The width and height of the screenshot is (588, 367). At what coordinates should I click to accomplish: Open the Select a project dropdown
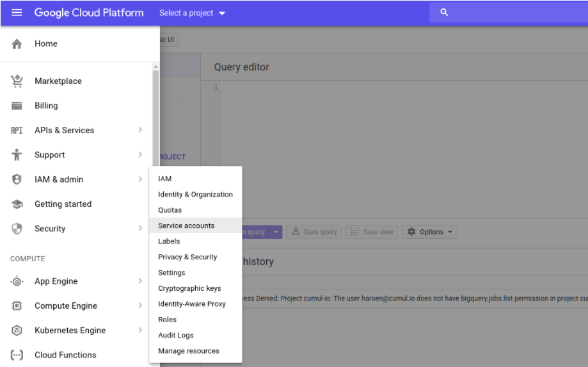193,13
